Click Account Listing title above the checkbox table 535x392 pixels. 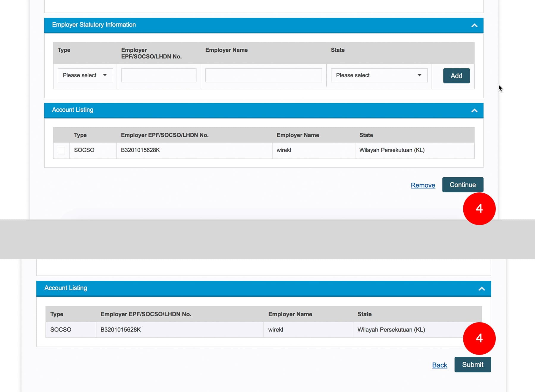73,110
